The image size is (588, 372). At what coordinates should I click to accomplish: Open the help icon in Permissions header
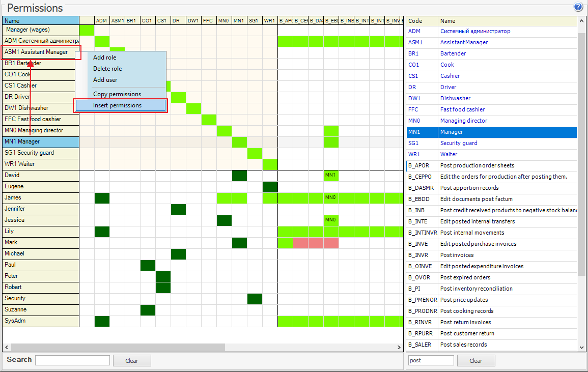pos(578,7)
